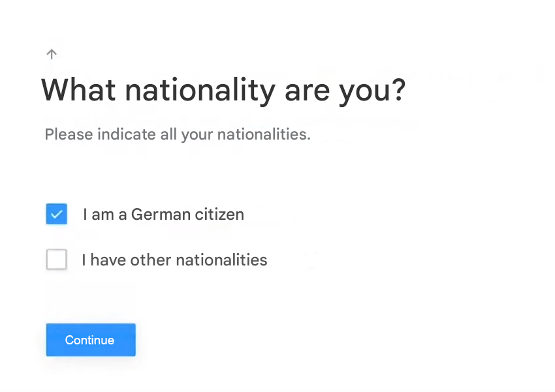
Task: Toggle the checked blue checkmark box
Action: 57,214
